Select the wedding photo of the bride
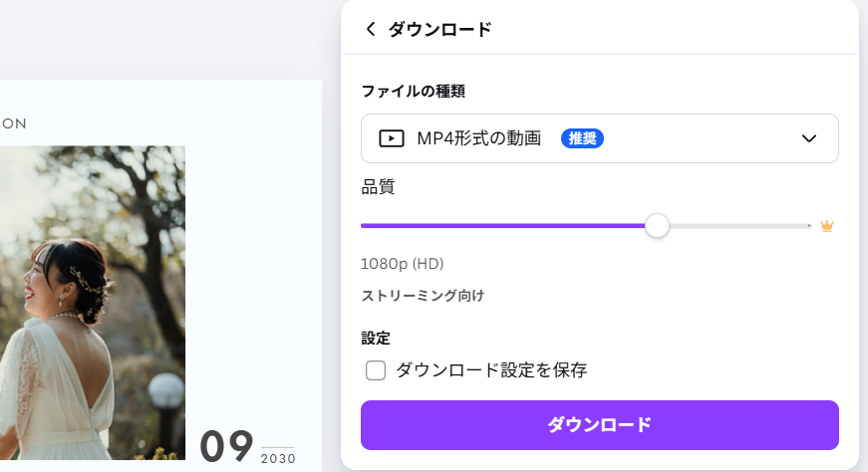The height and width of the screenshot is (472, 868). tap(92, 299)
